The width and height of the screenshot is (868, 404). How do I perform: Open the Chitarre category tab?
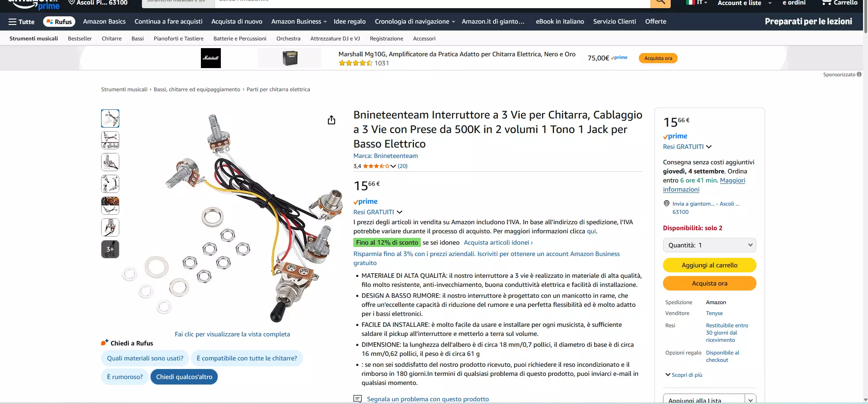click(x=112, y=39)
